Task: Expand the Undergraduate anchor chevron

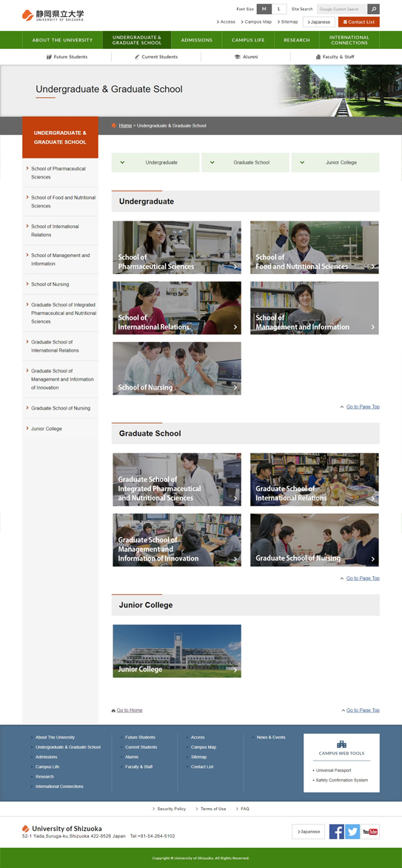Action: click(x=122, y=162)
